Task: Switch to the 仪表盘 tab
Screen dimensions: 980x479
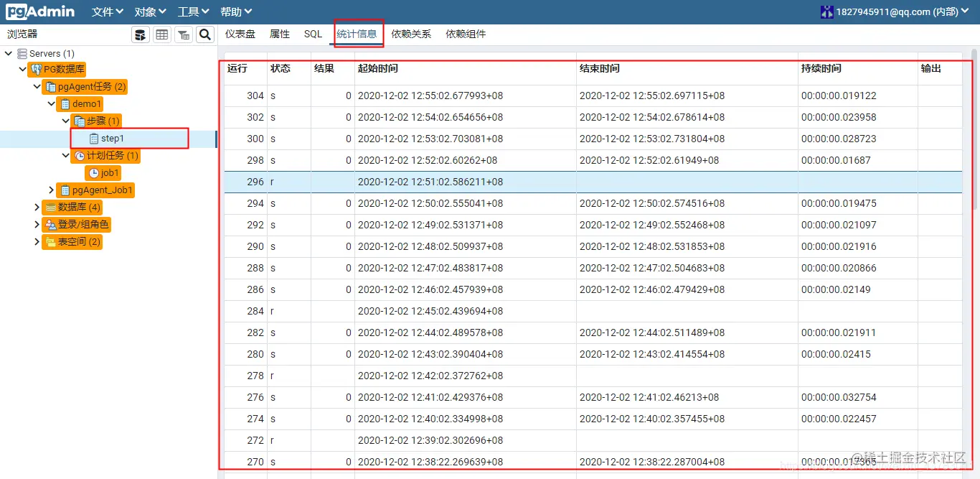Action: tap(240, 34)
